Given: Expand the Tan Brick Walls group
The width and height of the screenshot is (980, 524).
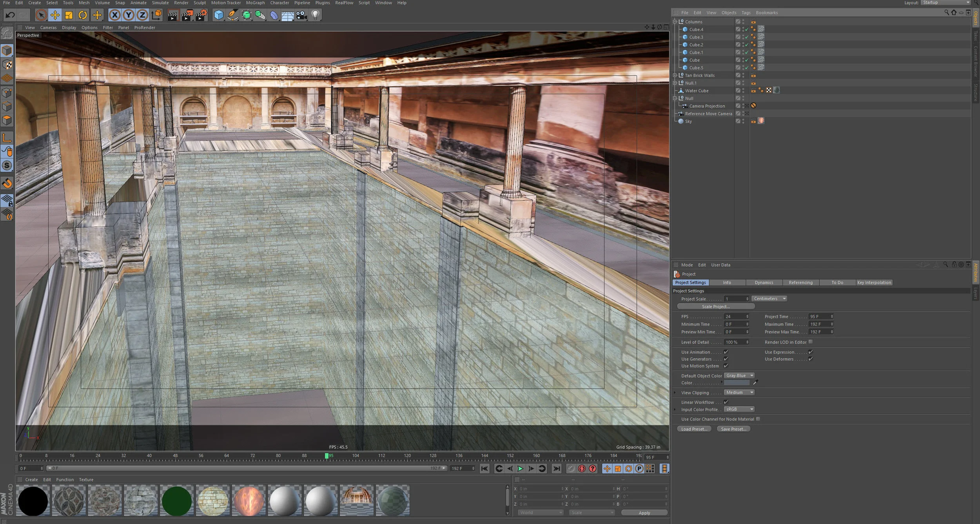Looking at the screenshot, I should click(x=675, y=75).
